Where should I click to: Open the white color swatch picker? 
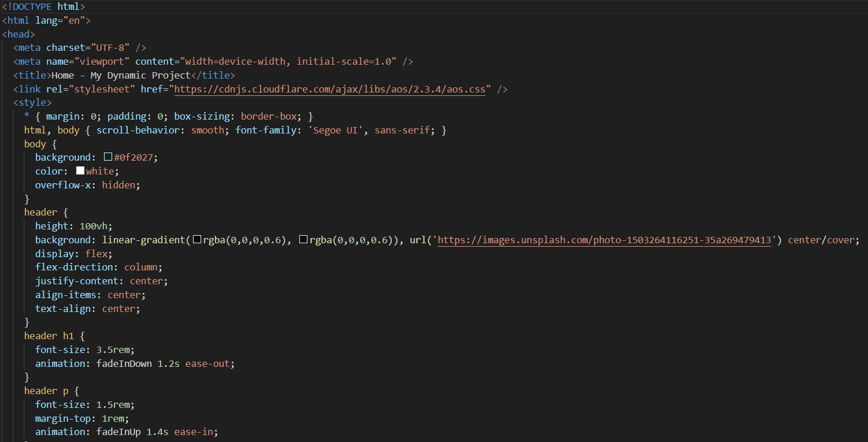pos(80,171)
